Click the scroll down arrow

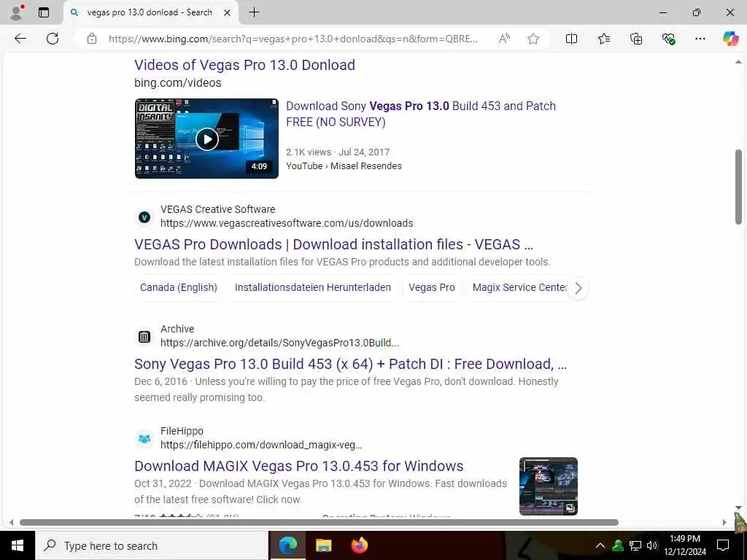[x=738, y=507]
